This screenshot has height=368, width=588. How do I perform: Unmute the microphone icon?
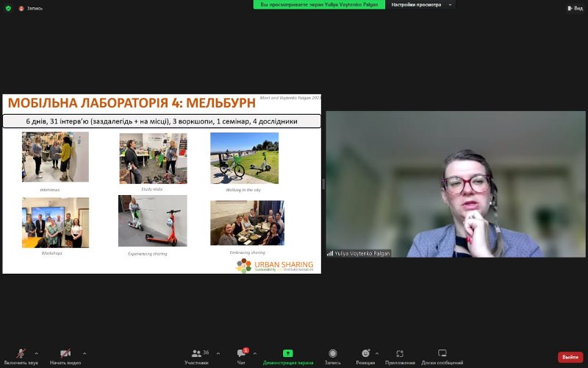point(21,353)
